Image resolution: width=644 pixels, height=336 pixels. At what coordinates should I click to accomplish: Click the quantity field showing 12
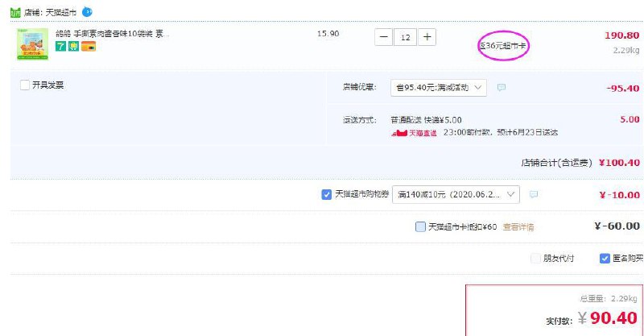coord(406,37)
